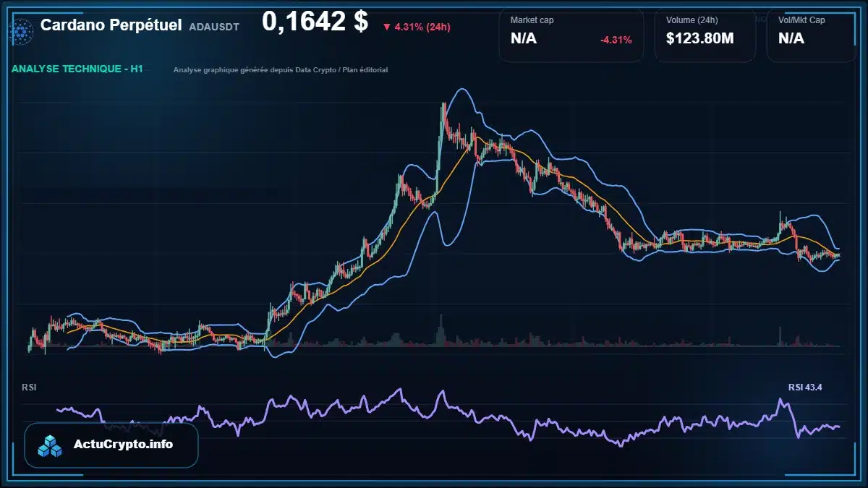Click the ANALYSE TECHNIQUE - H1 heading
The width and height of the screenshot is (868, 488).
point(77,69)
